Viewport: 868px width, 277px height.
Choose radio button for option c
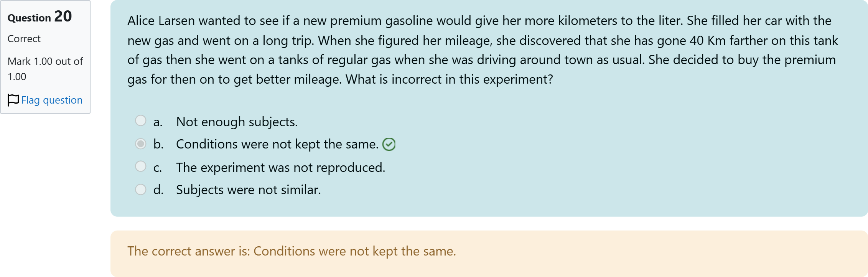pos(141,167)
